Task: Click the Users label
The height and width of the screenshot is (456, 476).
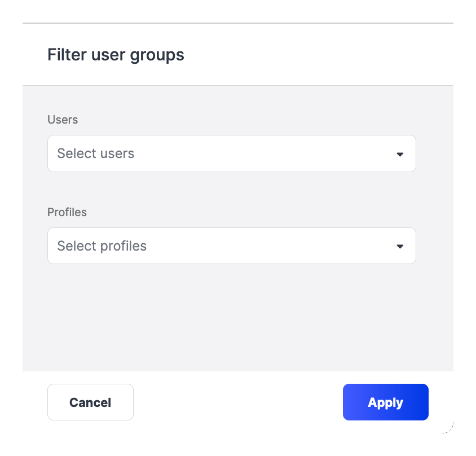Action: [x=63, y=120]
